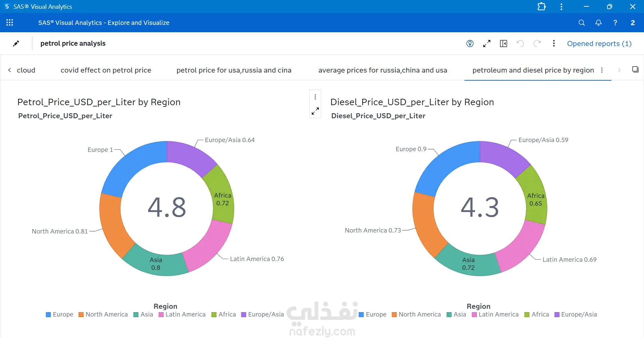
Task: Open the diesel chart options menu
Action: pyautogui.click(x=315, y=97)
